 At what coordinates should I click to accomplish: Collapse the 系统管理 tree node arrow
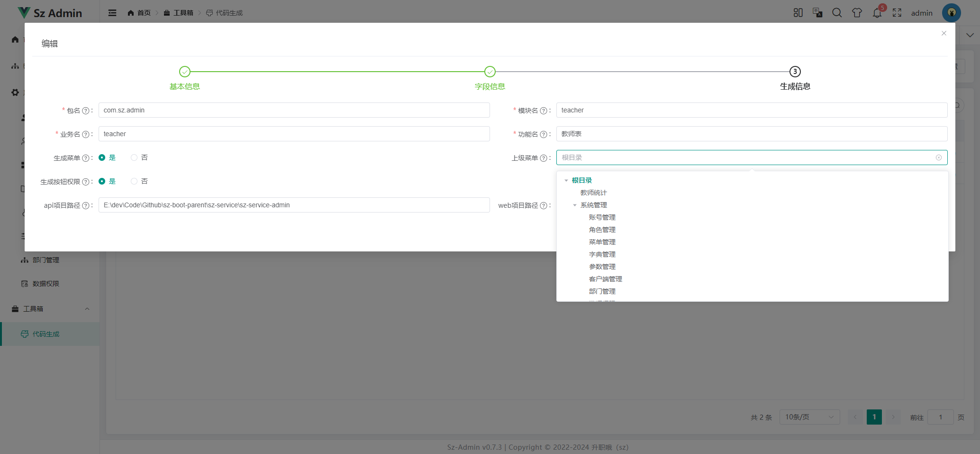point(575,205)
